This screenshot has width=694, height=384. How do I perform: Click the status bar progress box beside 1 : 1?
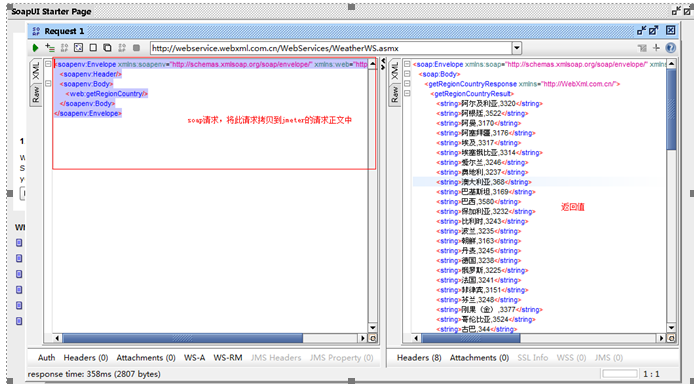[x=620, y=374]
